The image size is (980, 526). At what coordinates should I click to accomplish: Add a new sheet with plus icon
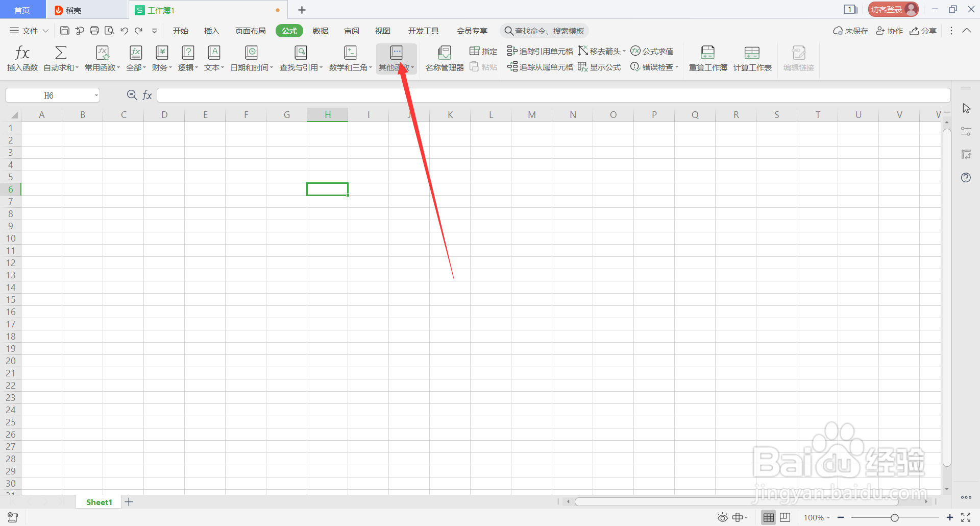(x=129, y=502)
